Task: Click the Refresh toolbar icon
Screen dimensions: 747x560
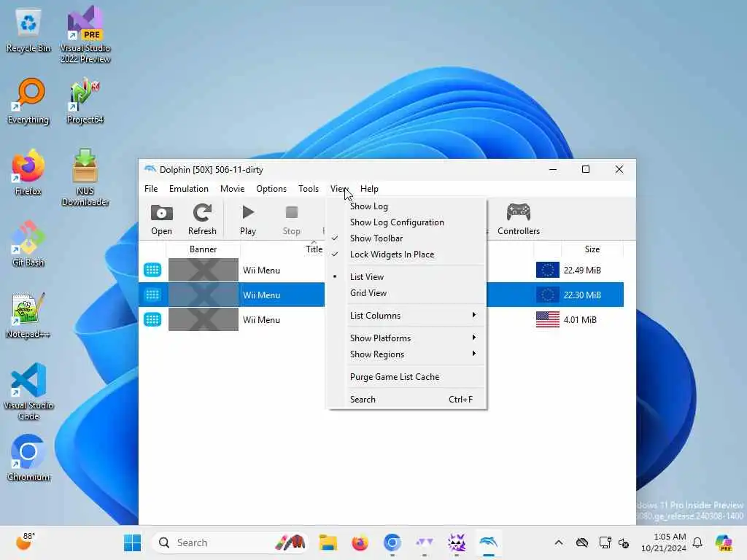Action: tap(202, 213)
